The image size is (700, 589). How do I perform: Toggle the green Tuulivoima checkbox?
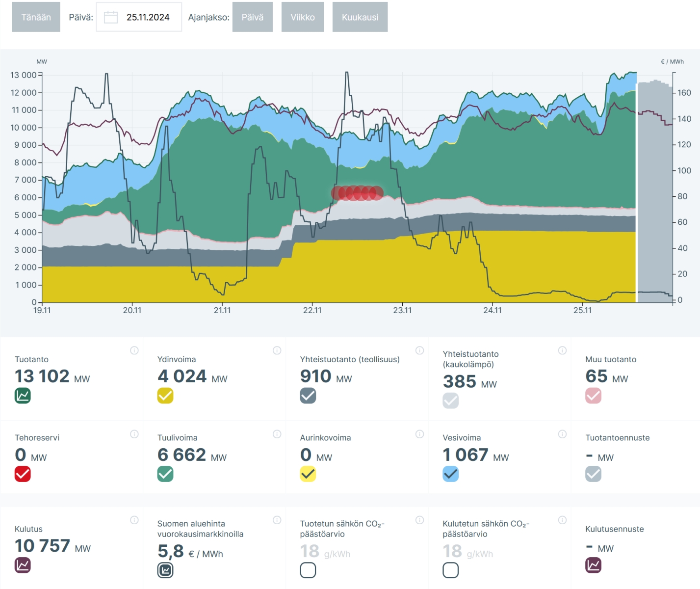coord(165,474)
